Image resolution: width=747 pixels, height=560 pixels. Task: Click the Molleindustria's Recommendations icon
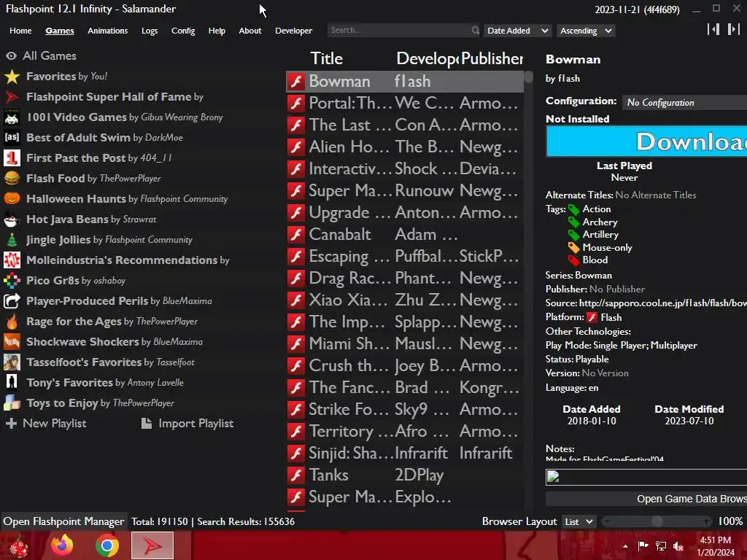point(12,260)
